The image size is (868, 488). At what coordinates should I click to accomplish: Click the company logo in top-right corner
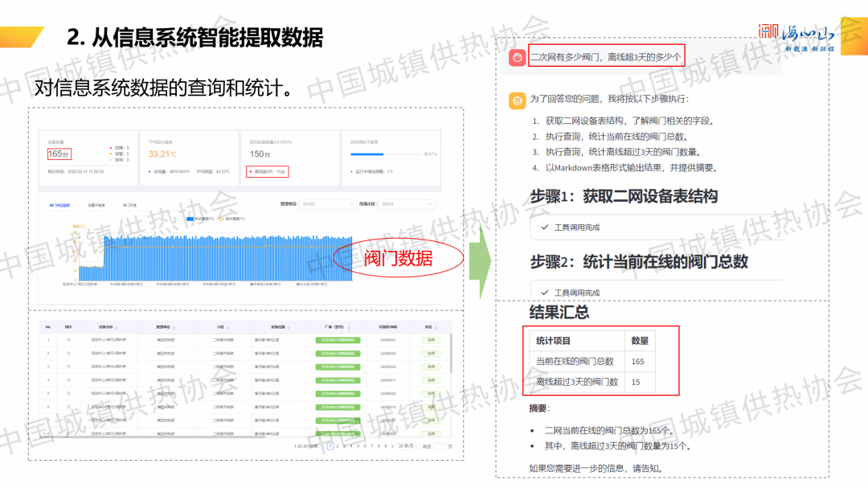[x=797, y=37]
